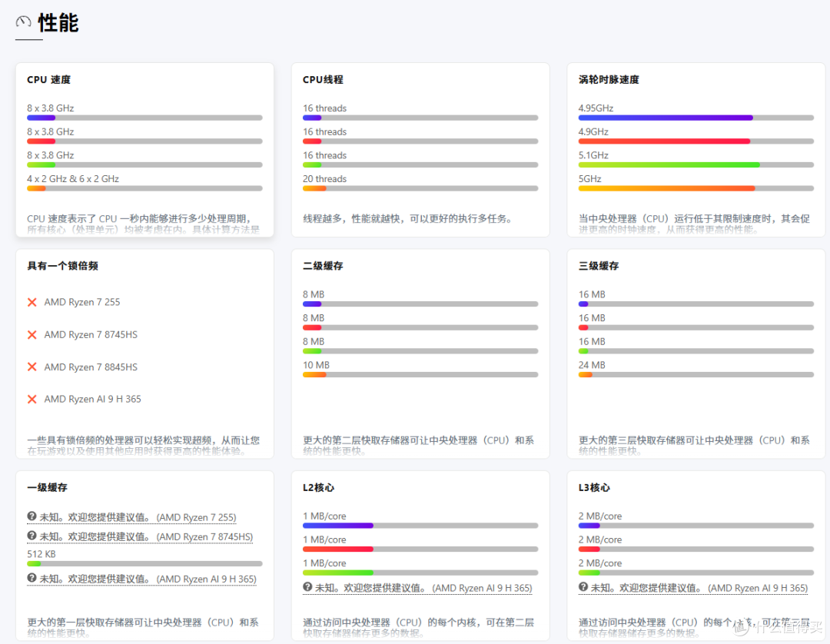Screen dimensions: 830x644
Task: Click the 512 KB value in 一级缓存
Action: coord(41,554)
